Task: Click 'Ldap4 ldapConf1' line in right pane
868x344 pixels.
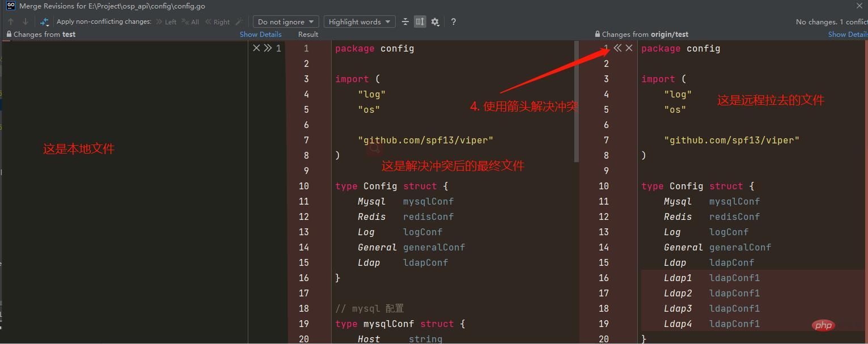Action: (712, 324)
